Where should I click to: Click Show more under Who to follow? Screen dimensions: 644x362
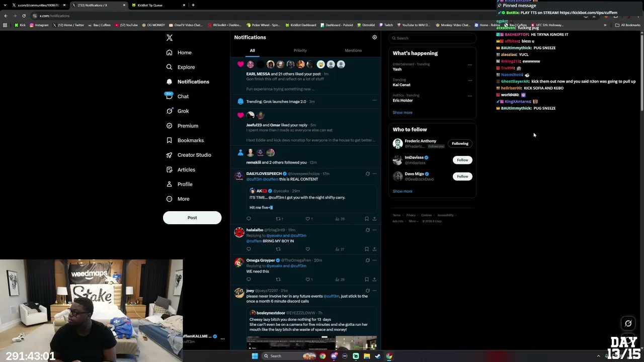(403, 191)
